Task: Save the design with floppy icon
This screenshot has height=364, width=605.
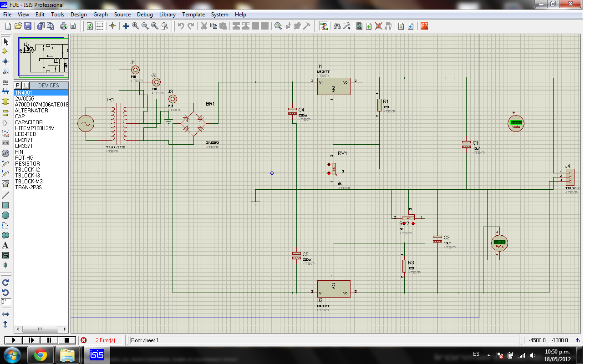Action: 28,26
